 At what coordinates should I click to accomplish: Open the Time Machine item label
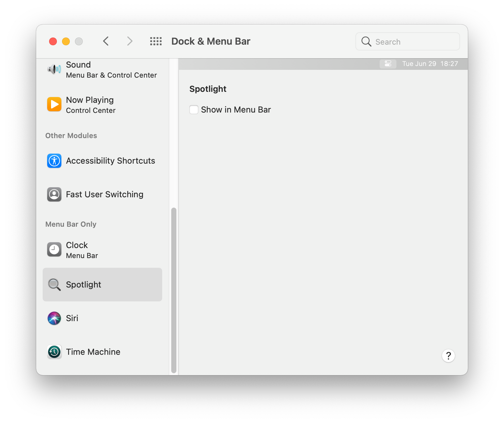point(93,352)
